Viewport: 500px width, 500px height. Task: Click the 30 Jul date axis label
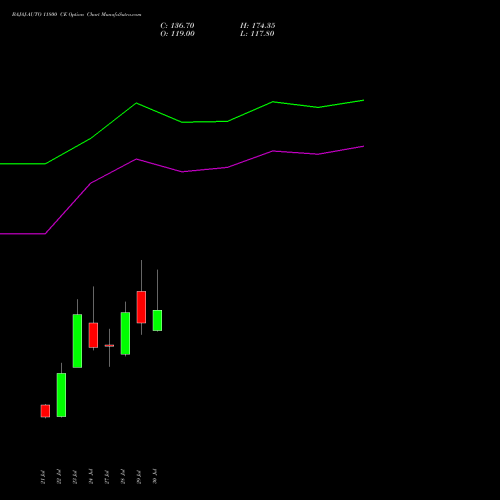(155, 477)
